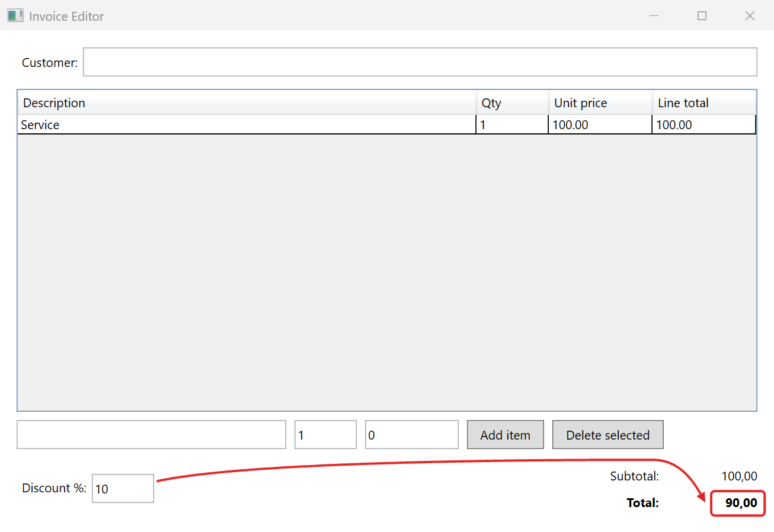Click the Line total column header
The width and height of the screenshot is (774, 532).
point(704,102)
